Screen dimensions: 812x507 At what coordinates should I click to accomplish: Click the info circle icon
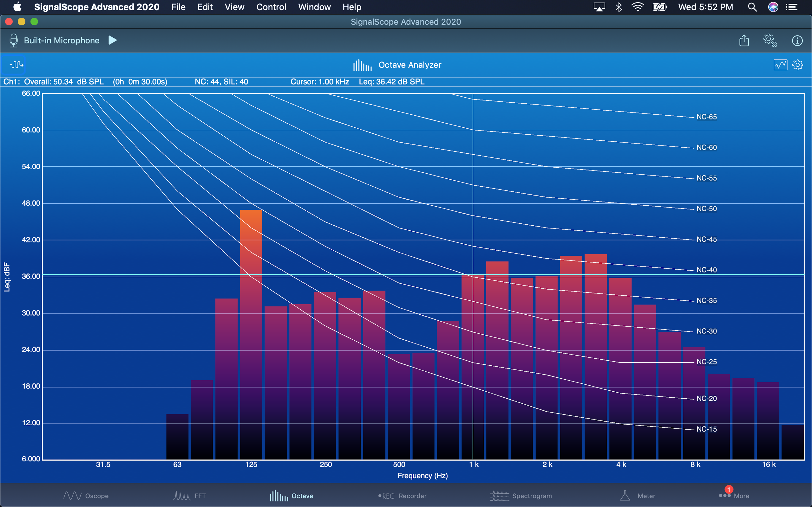tap(797, 41)
